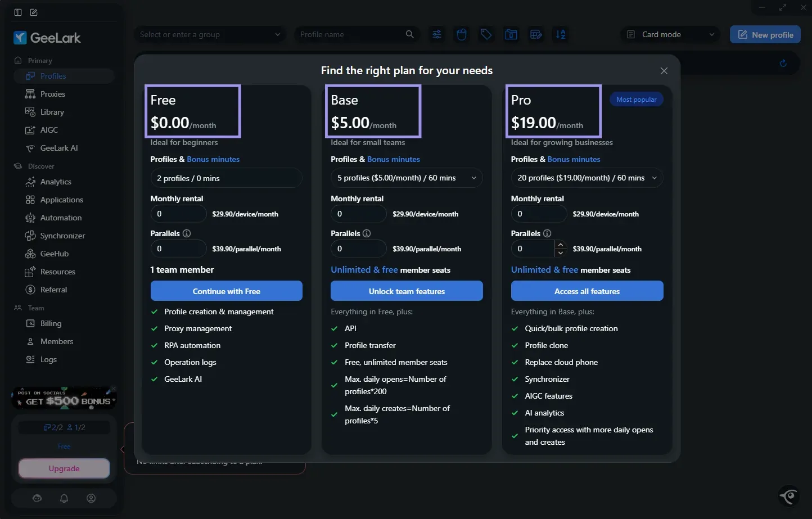Click Parallels field in Base plan
Image resolution: width=812 pixels, height=519 pixels.
[358, 249]
